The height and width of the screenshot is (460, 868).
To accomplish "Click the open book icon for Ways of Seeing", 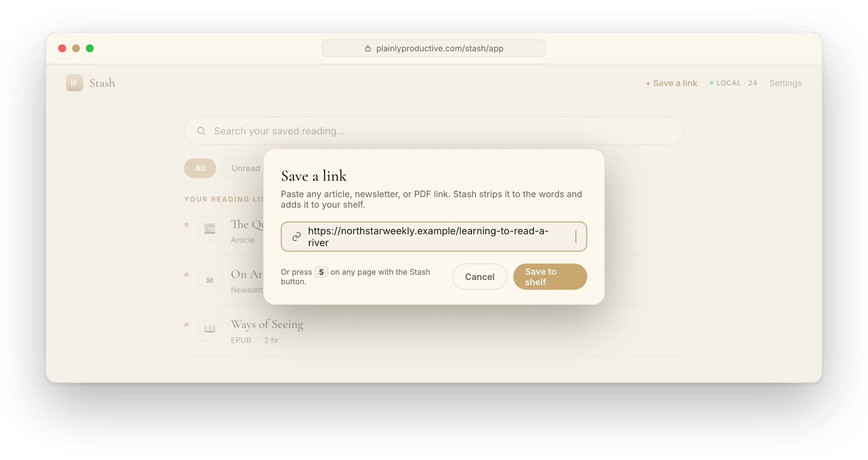I will pyautogui.click(x=210, y=329).
